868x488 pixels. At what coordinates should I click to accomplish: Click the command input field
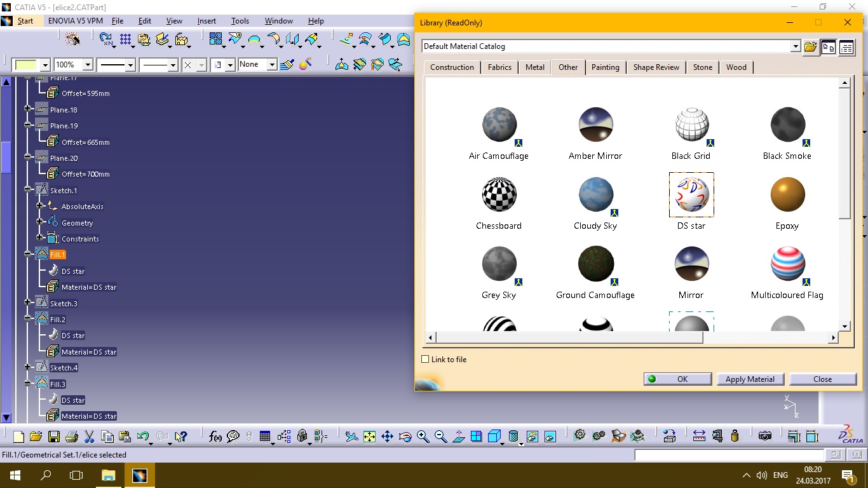pos(728,455)
